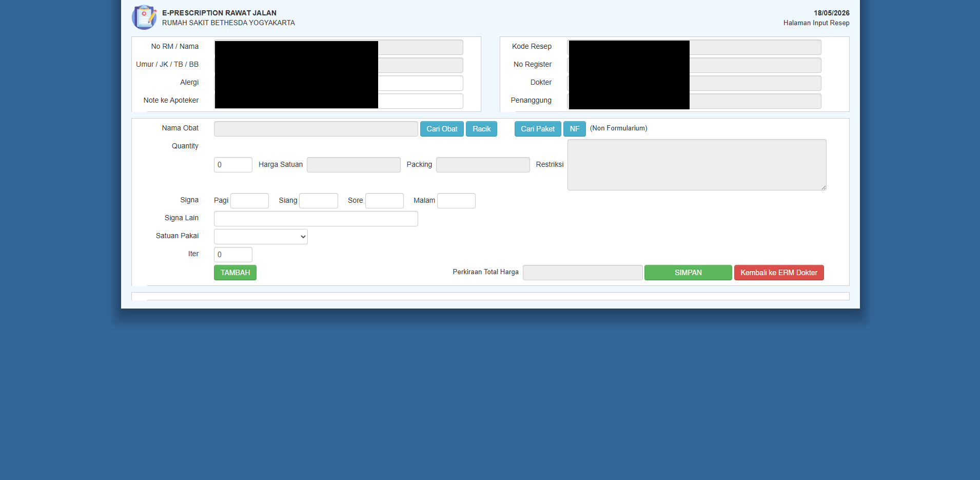
Task: Focus the Siang signa field
Action: point(319,201)
